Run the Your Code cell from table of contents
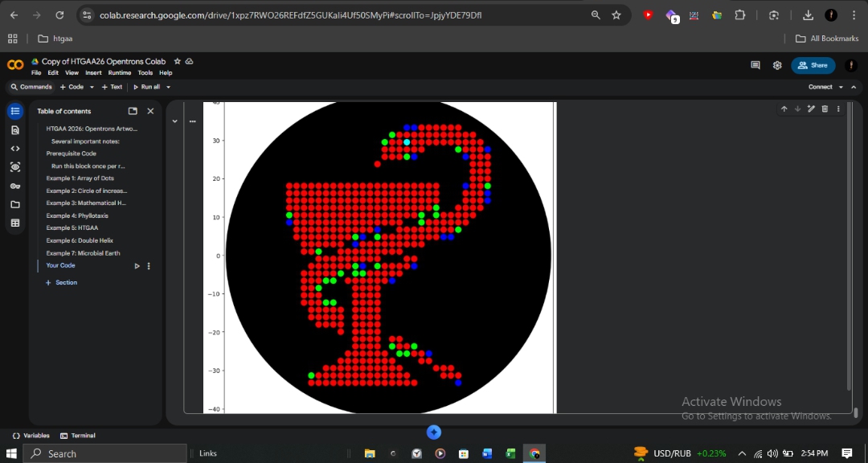Screen dimensions: 868x463 [137, 265]
